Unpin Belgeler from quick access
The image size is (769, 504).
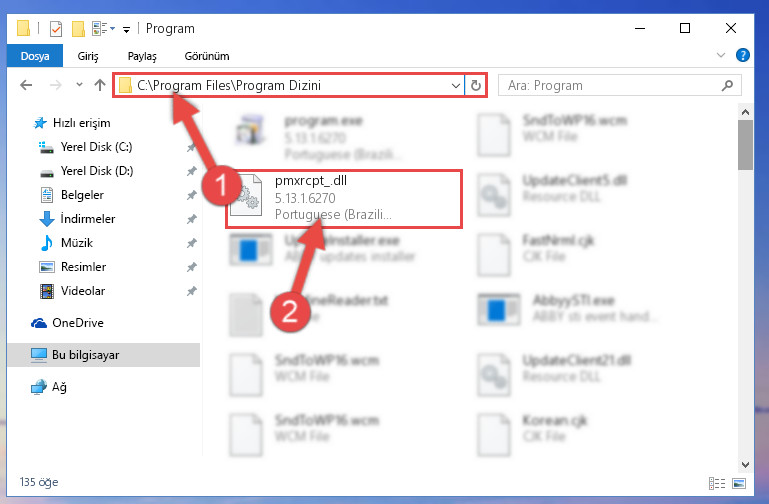[x=191, y=195]
